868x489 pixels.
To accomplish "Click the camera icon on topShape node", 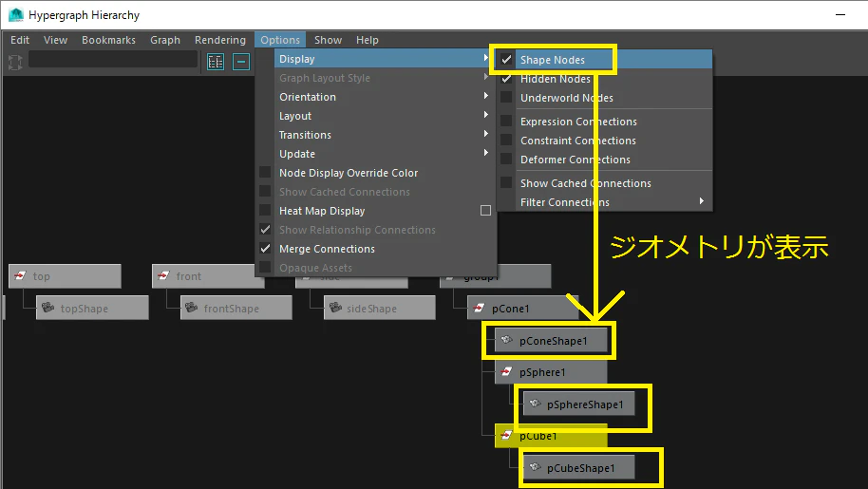I will click(x=48, y=307).
